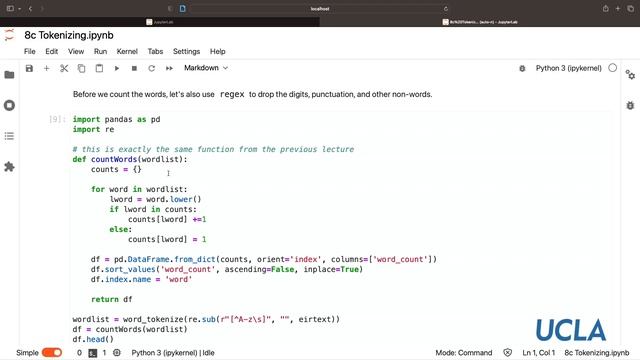Click the word_tokenize re.sub line
This screenshot has width=640, height=360.
pos(206,319)
